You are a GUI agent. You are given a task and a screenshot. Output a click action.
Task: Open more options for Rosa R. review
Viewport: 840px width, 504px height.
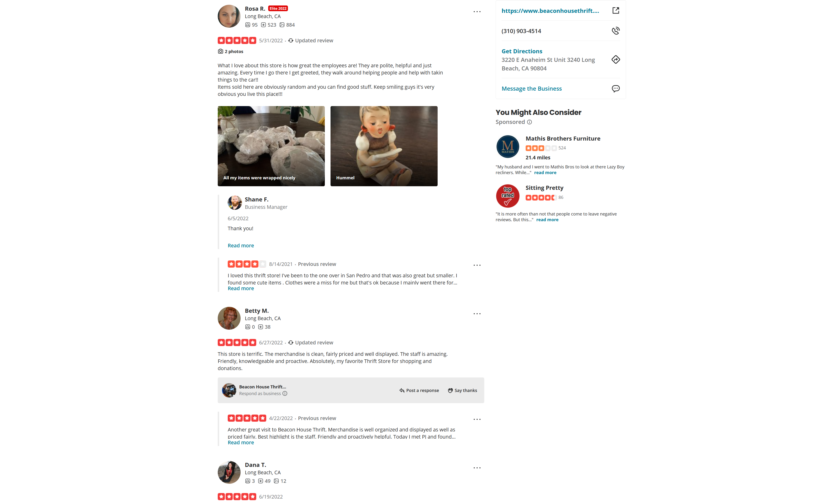click(x=477, y=12)
